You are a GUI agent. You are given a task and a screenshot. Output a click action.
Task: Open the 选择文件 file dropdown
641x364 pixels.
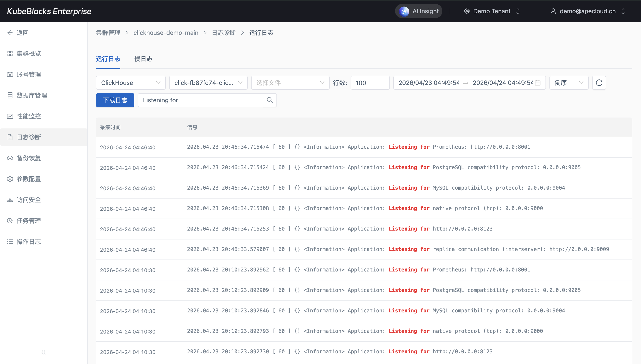pos(290,83)
